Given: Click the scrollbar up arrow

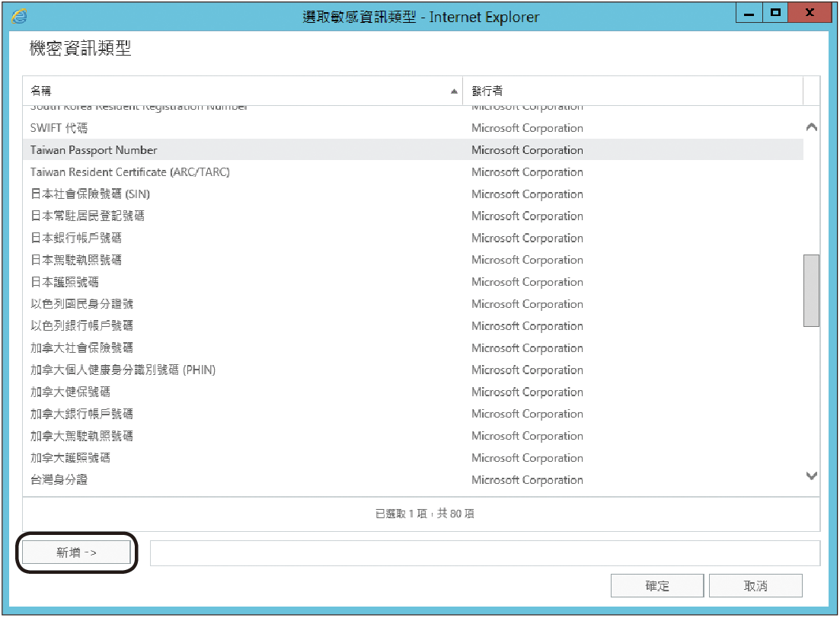Looking at the screenshot, I should pos(812,127).
